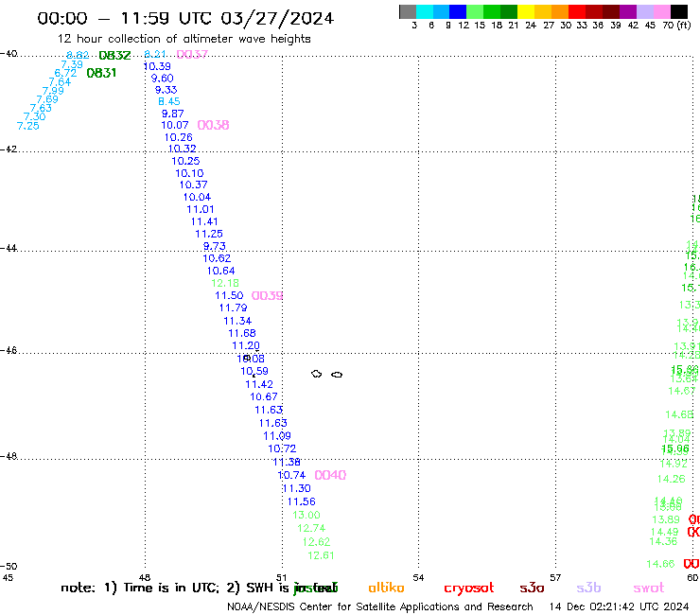The image size is (700, 615).
Task: Click the green time stamp 0832
Action: pyautogui.click(x=114, y=56)
